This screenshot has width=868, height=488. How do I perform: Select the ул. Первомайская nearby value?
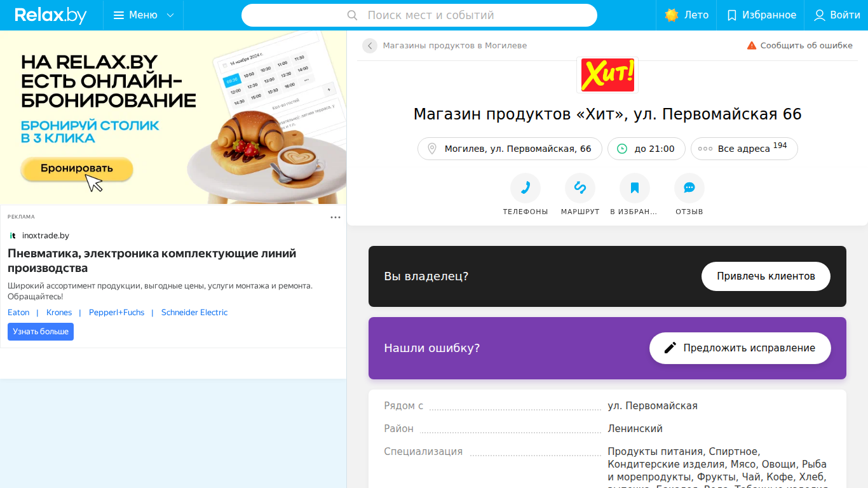pos(653,406)
